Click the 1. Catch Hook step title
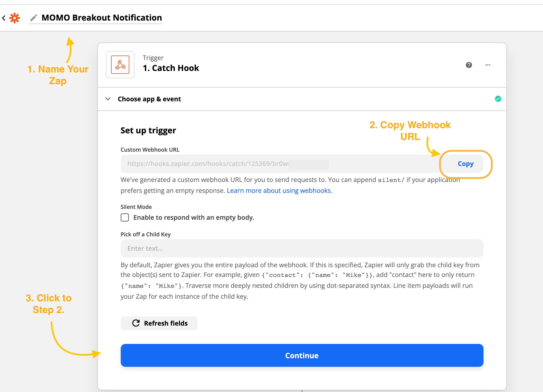 [x=171, y=68]
